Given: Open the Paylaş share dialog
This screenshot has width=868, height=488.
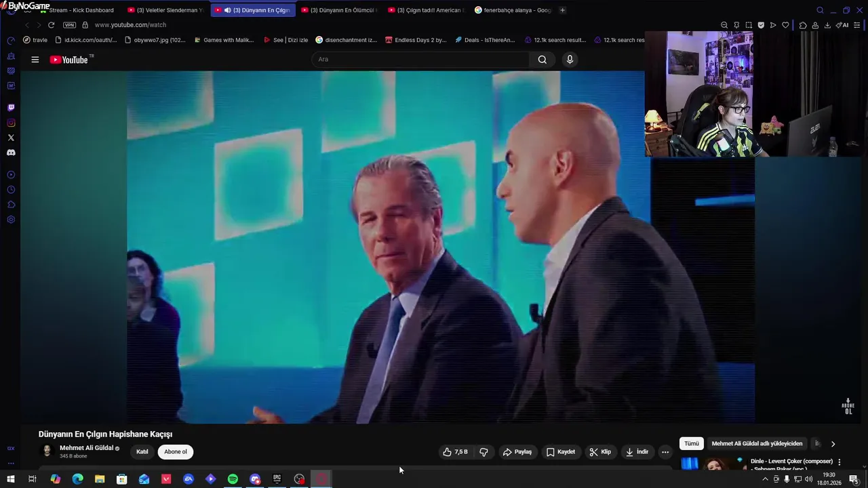Looking at the screenshot, I should click(x=517, y=452).
